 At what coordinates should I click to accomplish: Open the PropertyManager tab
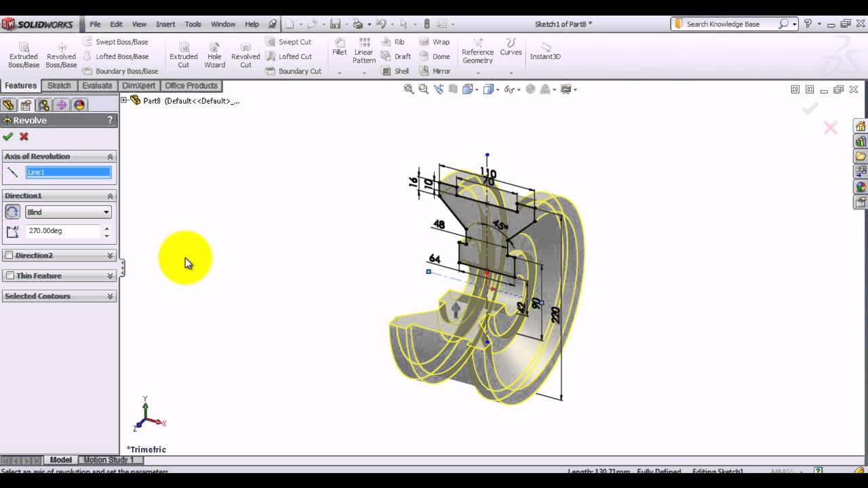coord(26,105)
